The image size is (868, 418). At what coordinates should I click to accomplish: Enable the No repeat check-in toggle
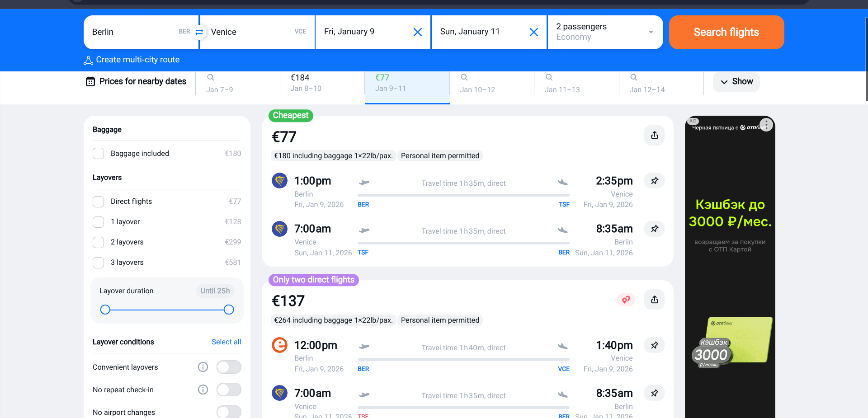pos(229,390)
